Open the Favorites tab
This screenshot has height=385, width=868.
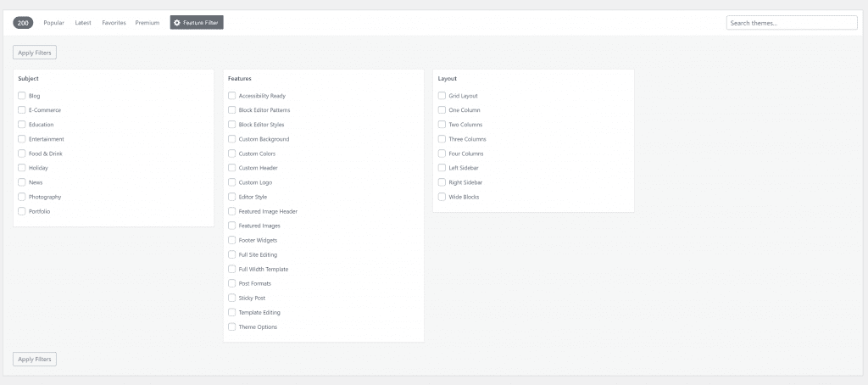[x=114, y=23]
